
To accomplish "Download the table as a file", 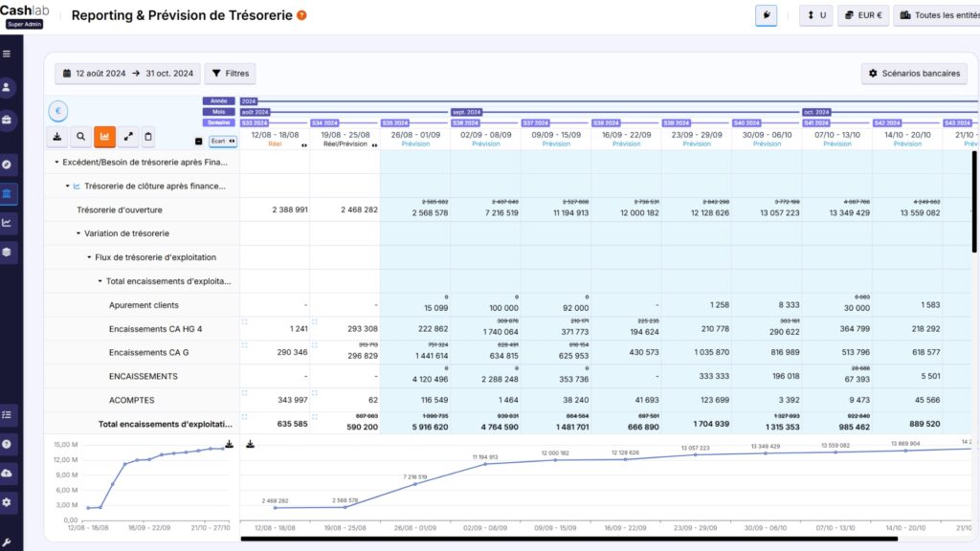I will pyautogui.click(x=57, y=136).
